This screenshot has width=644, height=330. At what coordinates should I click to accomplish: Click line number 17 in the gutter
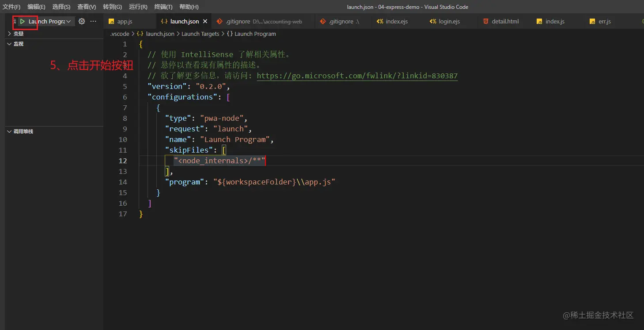[x=122, y=214]
